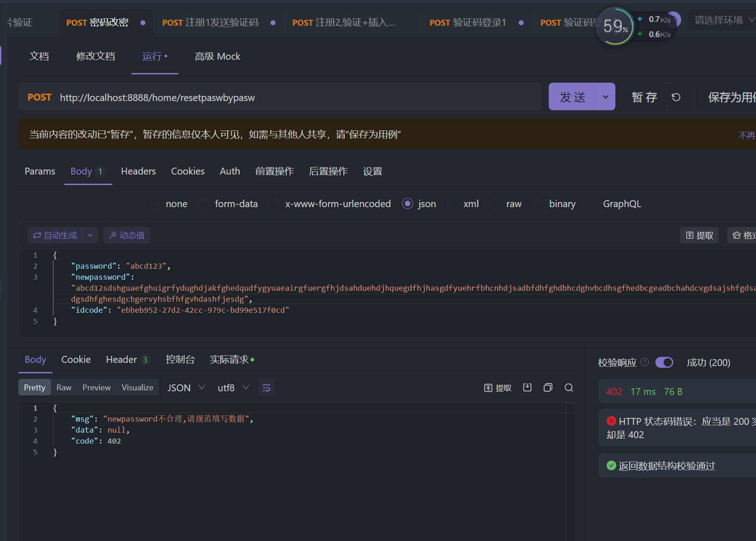
Task: Click the network speed monitor widget
Action: click(x=637, y=27)
